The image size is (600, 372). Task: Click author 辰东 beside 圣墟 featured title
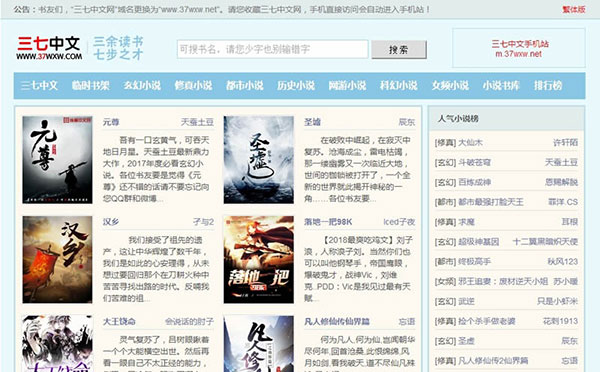click(407, 122)
